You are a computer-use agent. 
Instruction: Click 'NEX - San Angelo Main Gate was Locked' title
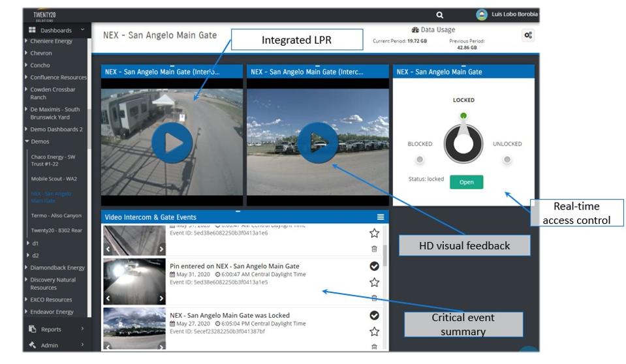tap(230, 315)
